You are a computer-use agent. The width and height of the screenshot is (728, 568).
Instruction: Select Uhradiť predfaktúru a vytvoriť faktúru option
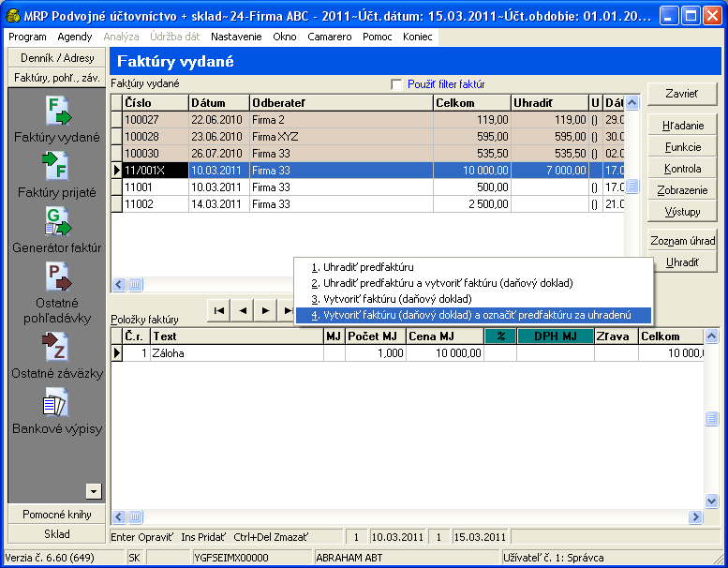pos(473,283)
